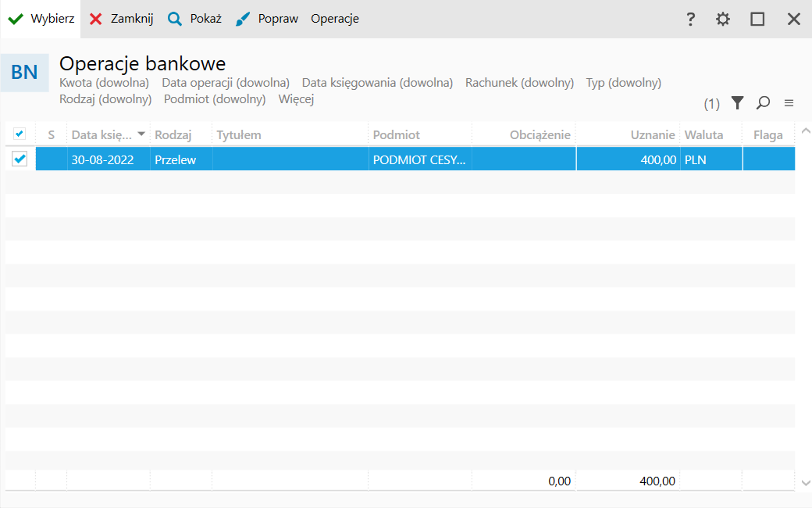Image resolution: width=812 pixels, height=508 pixels.
Task: Open the Rachunek (dowolny) filter
Action: pos(519,83)
